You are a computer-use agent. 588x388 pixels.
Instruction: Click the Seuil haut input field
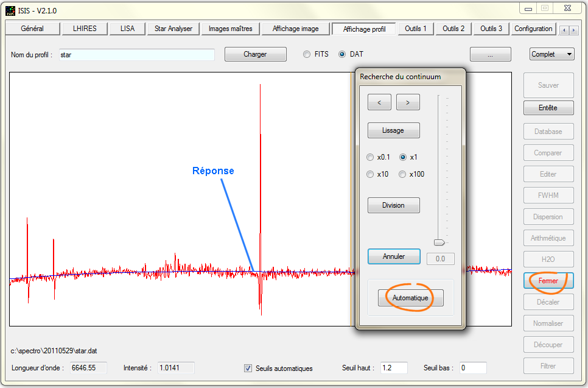[395, 368]
